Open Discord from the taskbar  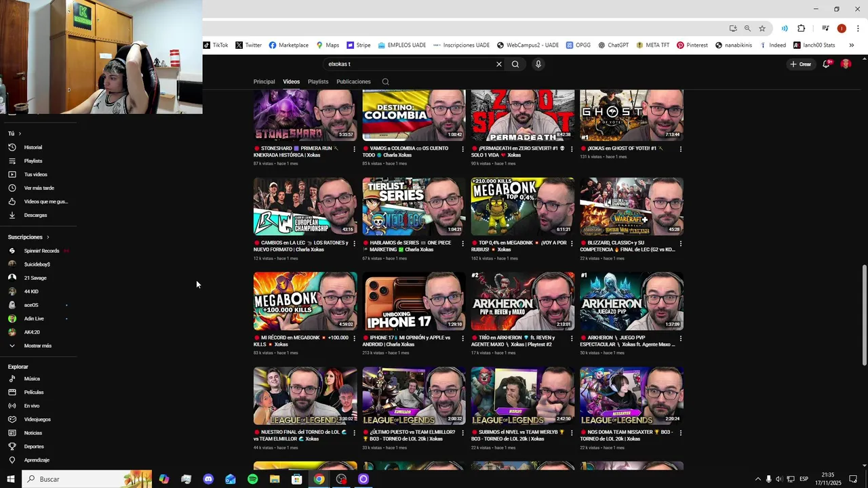(x=208, y=479)
